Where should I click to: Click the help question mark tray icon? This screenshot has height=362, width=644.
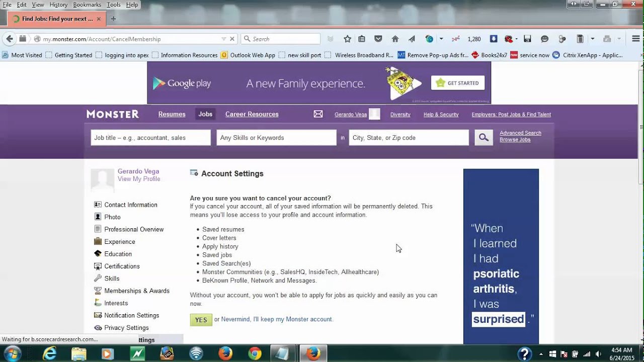pos(525,353)
